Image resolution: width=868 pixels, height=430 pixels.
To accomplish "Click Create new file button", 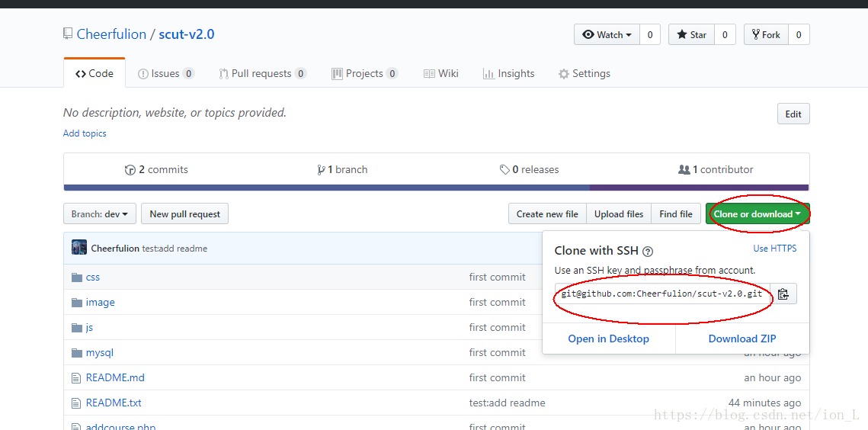I will click(x=547, y=214).
